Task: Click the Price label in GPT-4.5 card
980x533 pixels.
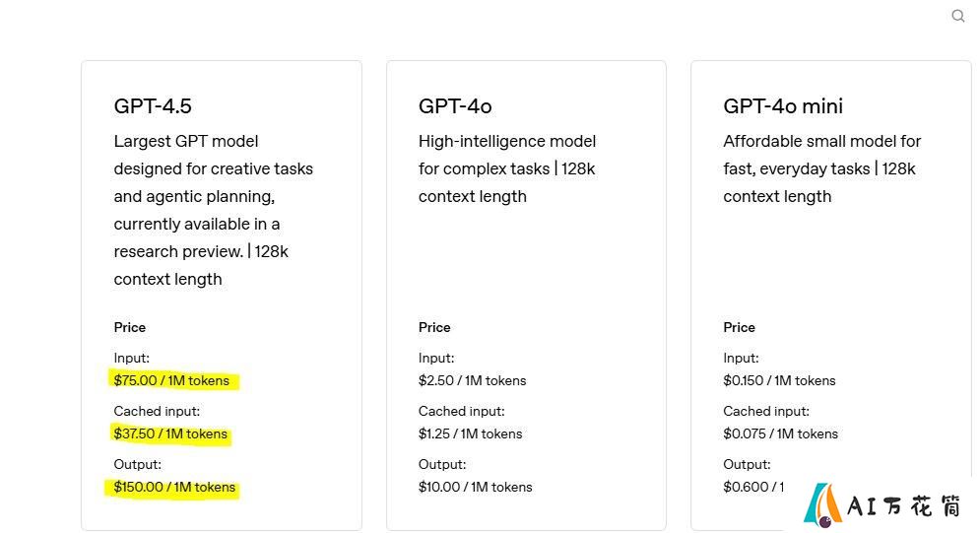Action: pos(129,327)
